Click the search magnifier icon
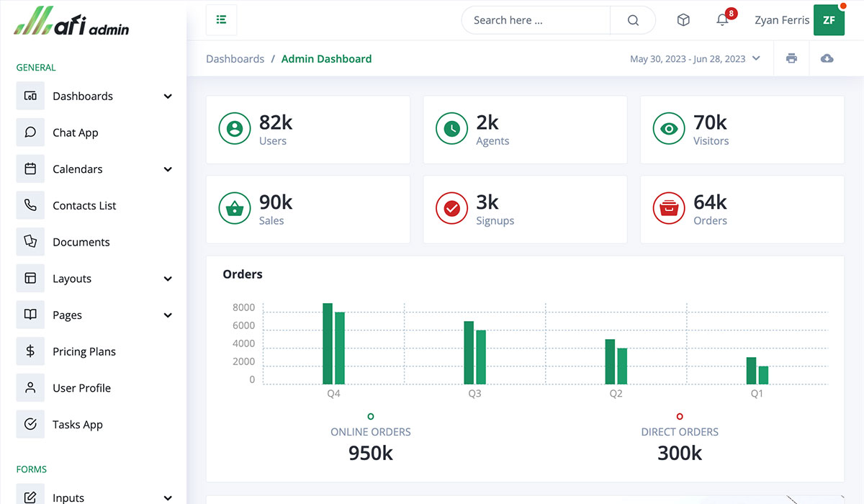 tap(633, 20)
